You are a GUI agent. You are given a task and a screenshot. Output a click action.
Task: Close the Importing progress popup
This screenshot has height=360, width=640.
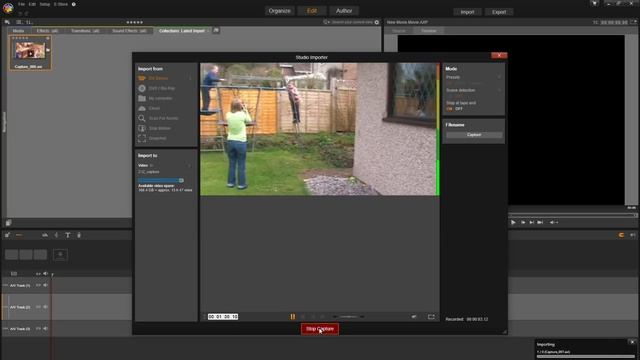coord(632,342)
